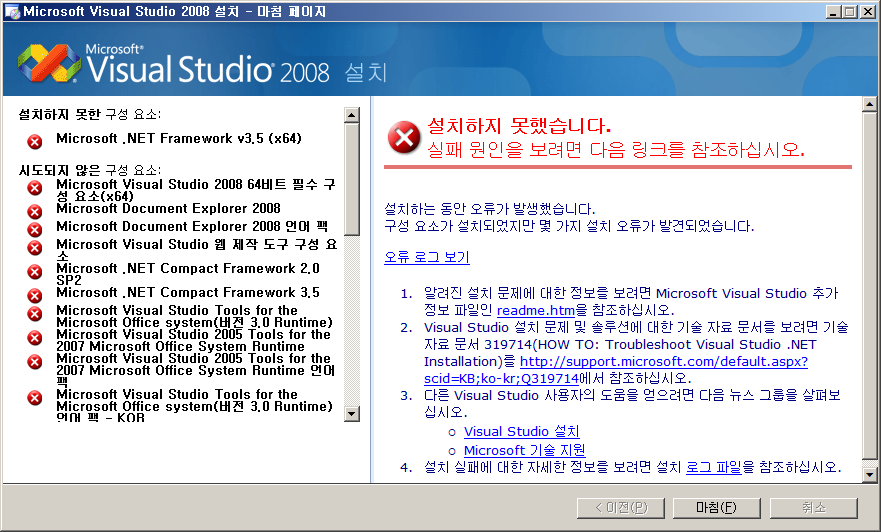Viewport: 881px width, 532px height.
Task: Click the error icon beside .NET Framework v3.5 (x64)
Action: coord(35,142)
